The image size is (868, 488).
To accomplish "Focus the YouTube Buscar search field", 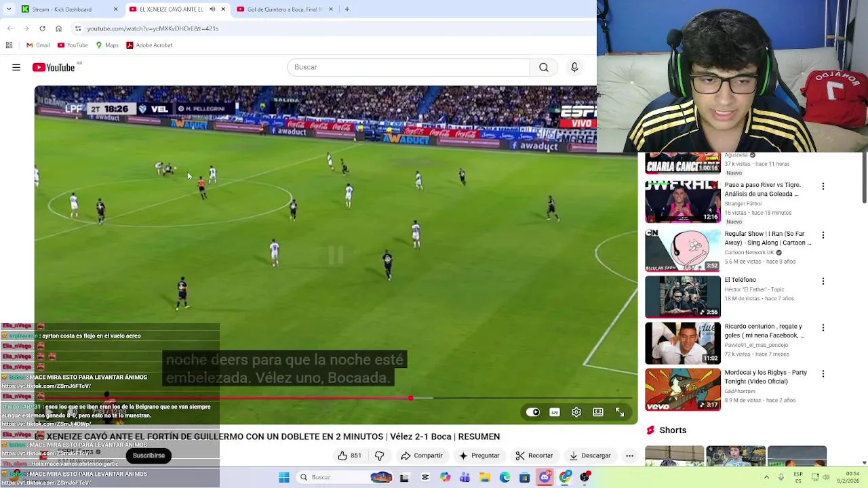I will click(x=408, y=67).
